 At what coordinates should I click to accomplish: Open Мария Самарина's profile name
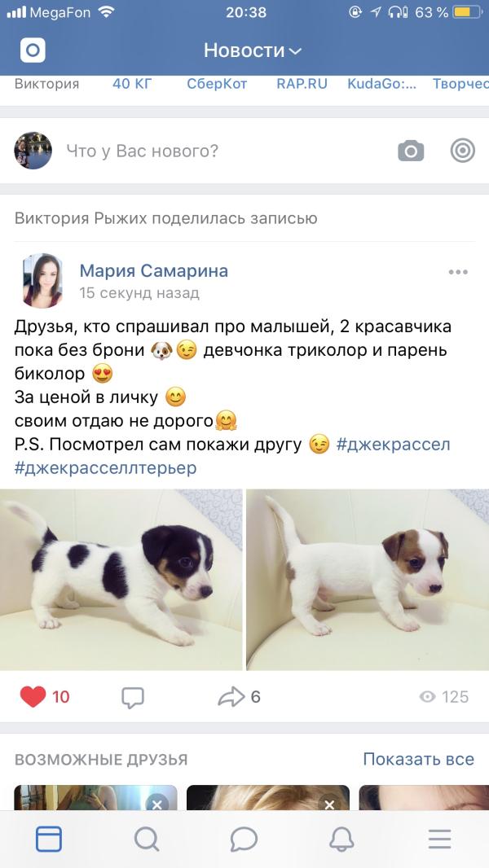154,270
